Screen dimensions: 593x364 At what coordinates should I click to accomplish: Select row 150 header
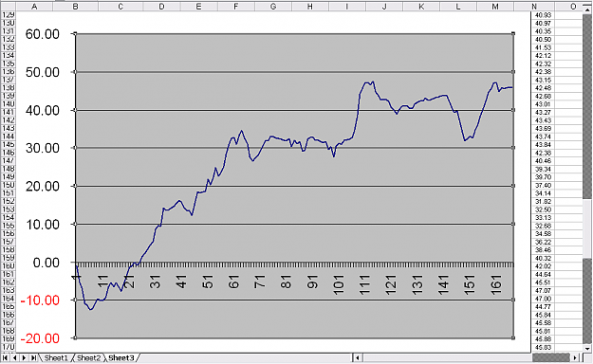pos(8,185)
